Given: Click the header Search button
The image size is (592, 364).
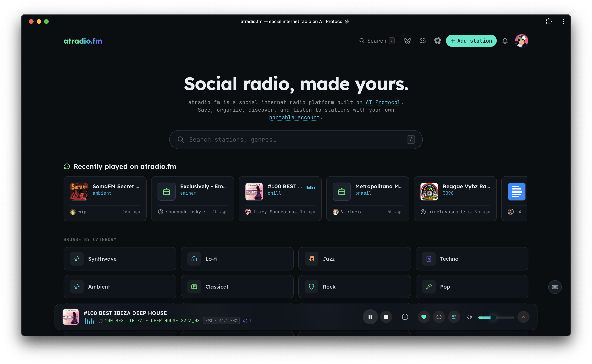Looking at the screenshot, I should coord(377,41).
